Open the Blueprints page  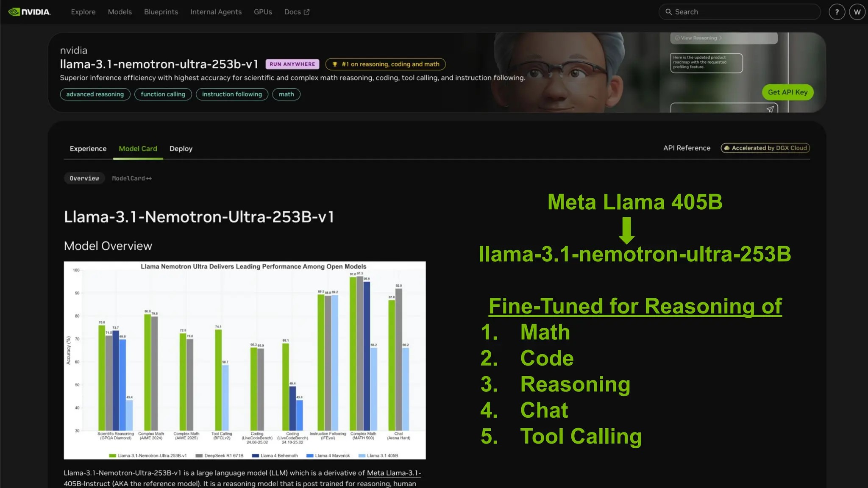pos(161,12)
